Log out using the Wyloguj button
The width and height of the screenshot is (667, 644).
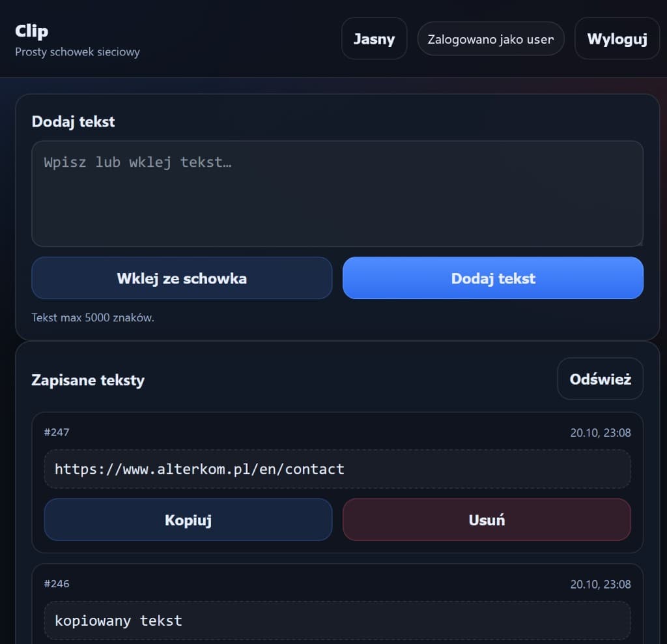tap(617, 38)
